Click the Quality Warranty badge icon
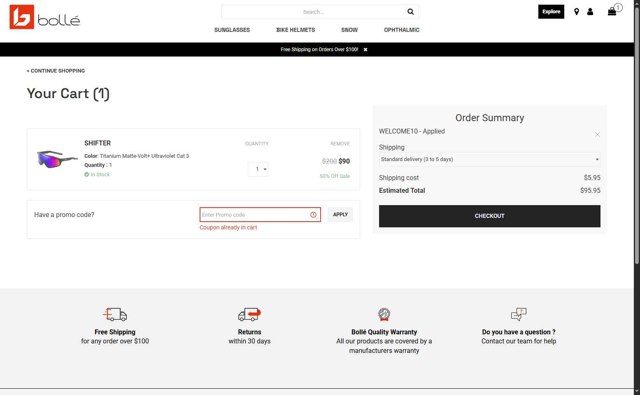Viewport: 640px width, 395px height. pos(384,314)
